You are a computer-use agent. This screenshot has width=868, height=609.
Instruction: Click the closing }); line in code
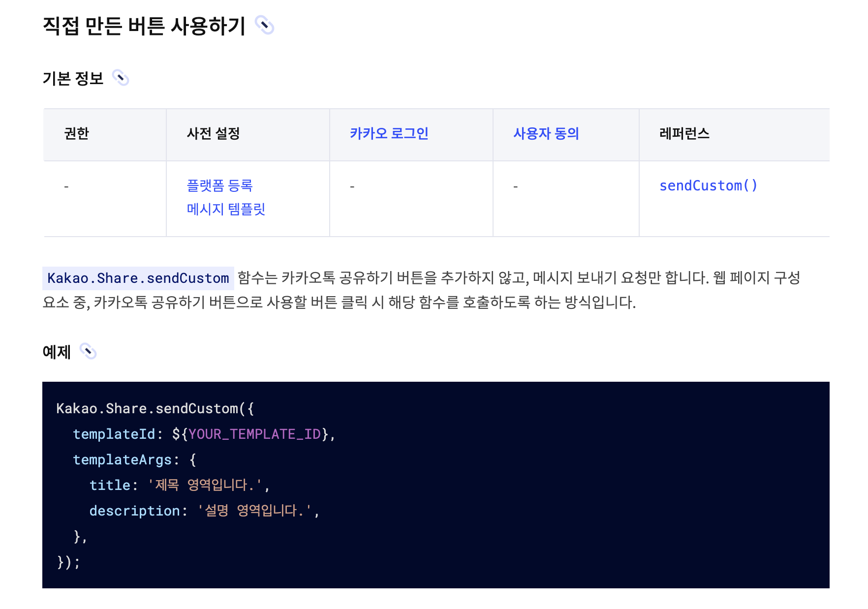[x=68, y=562]
